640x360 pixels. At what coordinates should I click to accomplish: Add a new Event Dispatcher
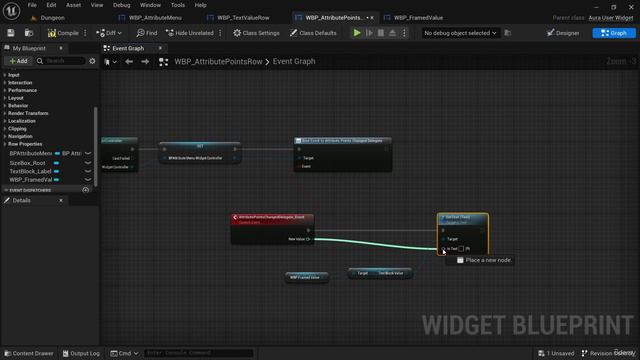coord(86,190)
